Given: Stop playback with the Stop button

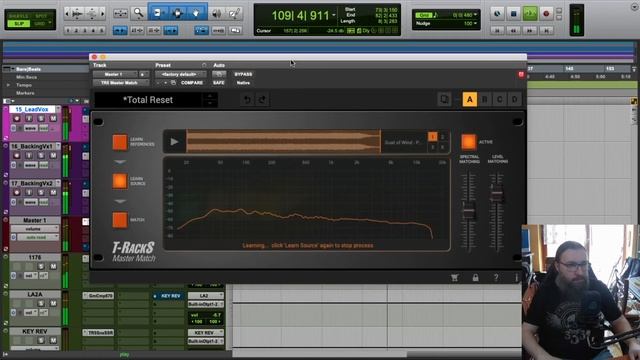Looking at the screenshot, I should (x=513, y=13).
